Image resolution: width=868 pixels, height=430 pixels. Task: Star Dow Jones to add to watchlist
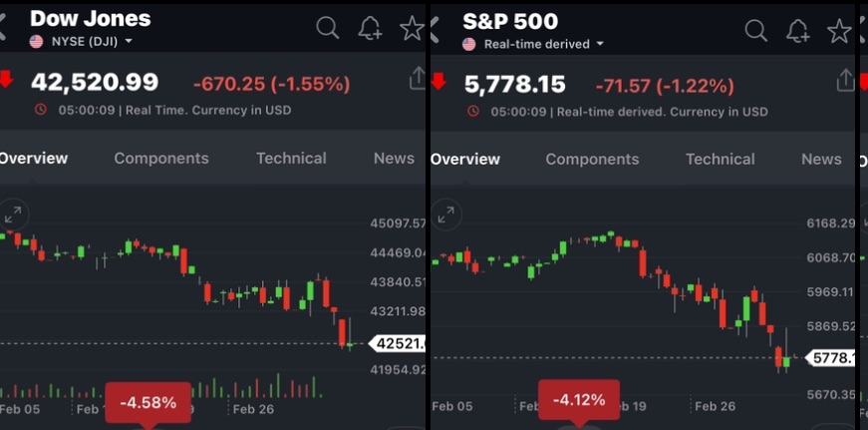[412, 29]
